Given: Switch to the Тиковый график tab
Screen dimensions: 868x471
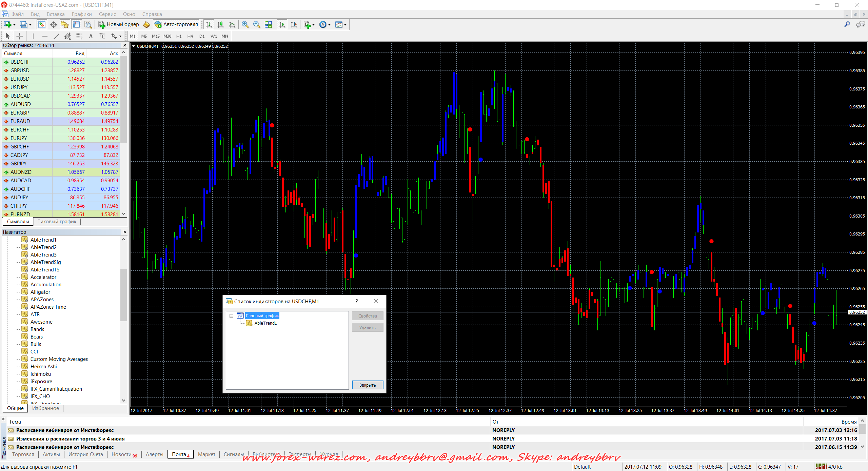Looking at the screenshot, I should 57,222.
